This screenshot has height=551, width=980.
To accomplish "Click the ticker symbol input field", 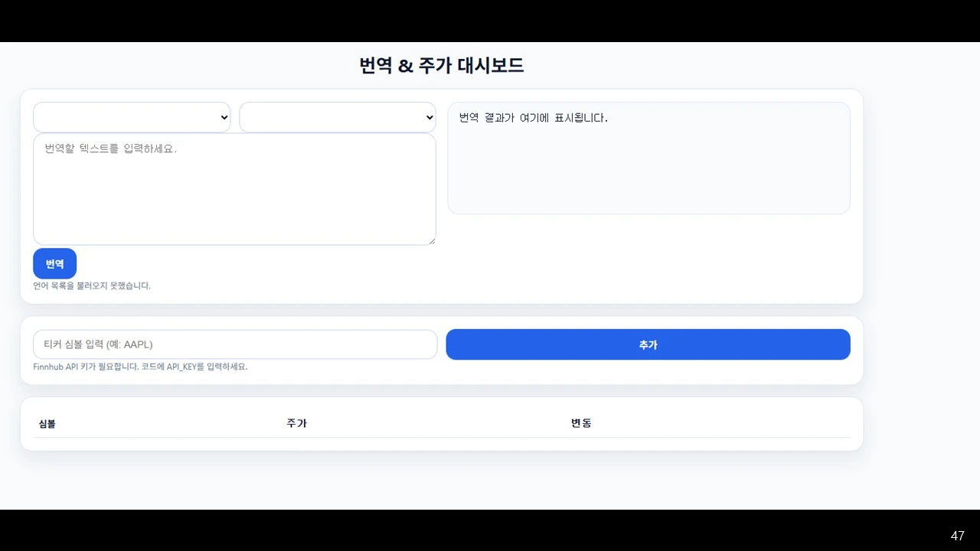I will pyautogui.click(x=234, y=344).
